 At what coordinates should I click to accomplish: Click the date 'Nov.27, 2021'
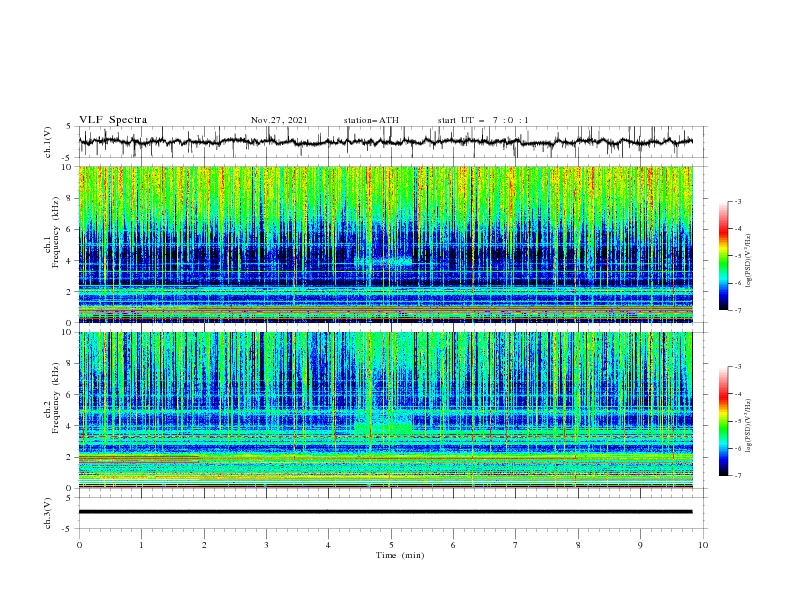pos(279,120)
